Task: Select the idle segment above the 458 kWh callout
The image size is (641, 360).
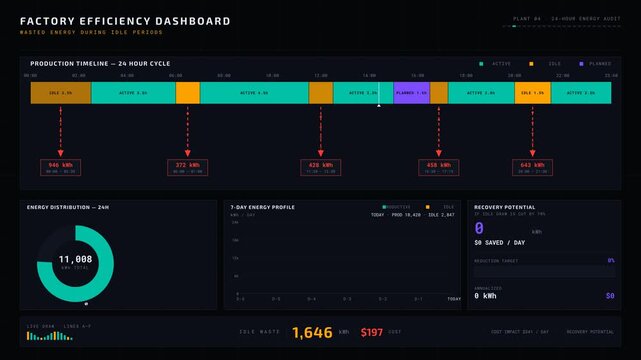Action: click(439, 93)
